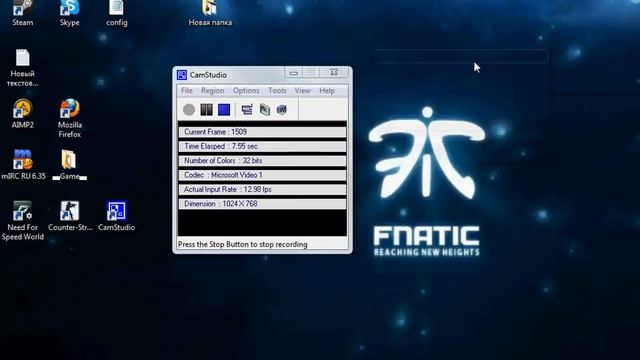Open the File menu in CamStudio
The width and height of the screenshot is (640, 360).
[x=187, y=91]
